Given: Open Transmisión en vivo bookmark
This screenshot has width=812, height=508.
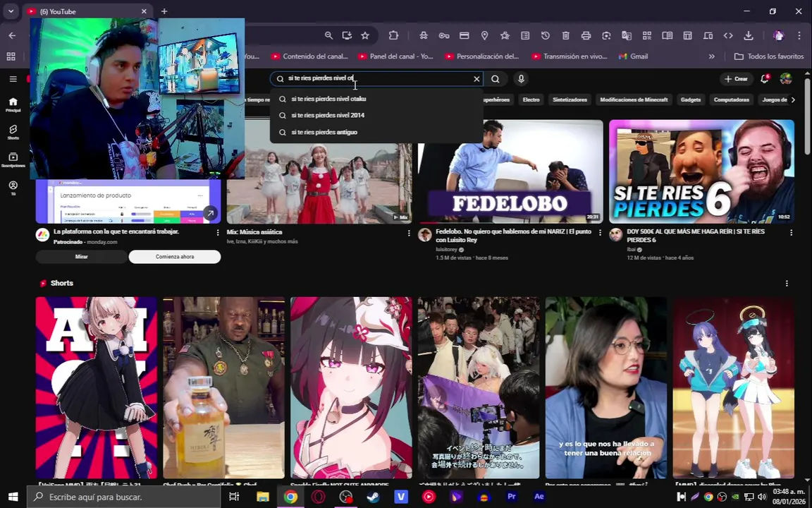Looking at the screenshot, I should (x=570, y=56).
